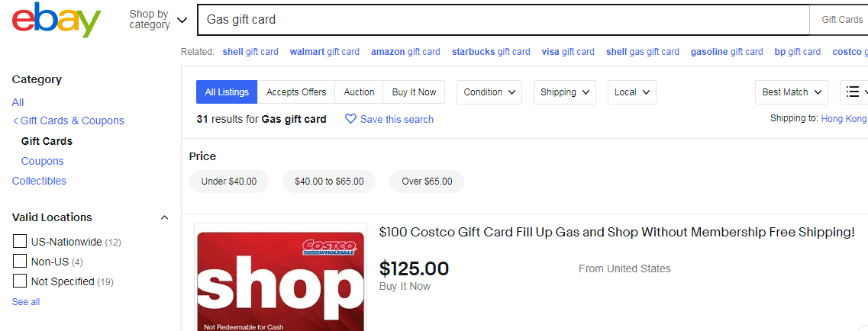Check the US-Nationwide location box

coord(20,242)
